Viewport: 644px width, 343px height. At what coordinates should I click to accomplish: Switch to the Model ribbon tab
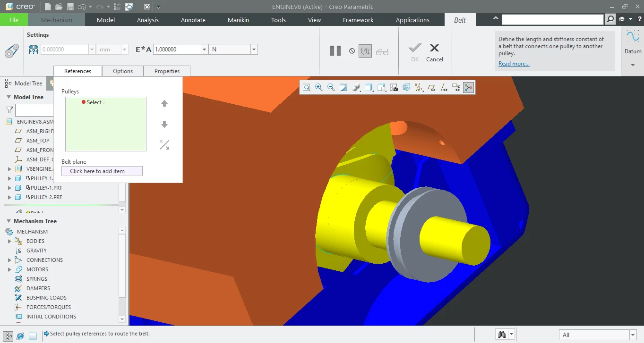click(x=106, y=20)
